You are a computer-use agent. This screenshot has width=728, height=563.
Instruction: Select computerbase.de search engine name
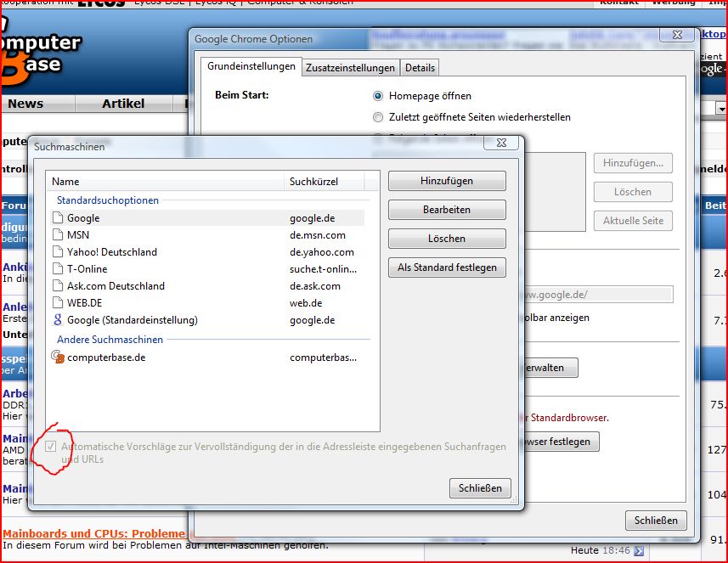[x=106, y=358]
